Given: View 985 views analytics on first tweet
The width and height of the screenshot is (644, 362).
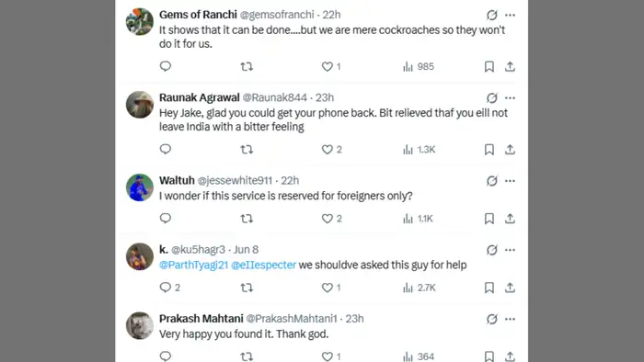Looking at the screenshot, I should (x=418, y=66).
